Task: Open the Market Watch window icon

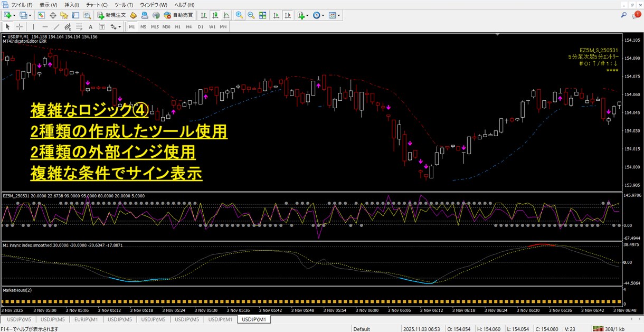Action: click(x=42, y=15)
